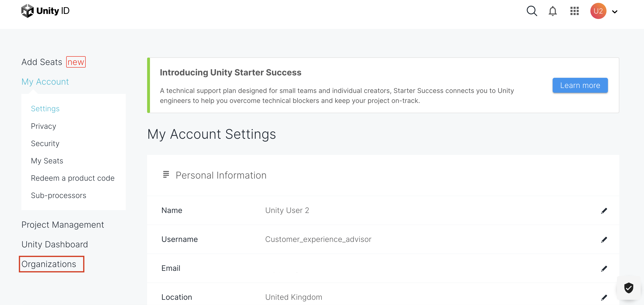
Task: Click the Unity ID logo
Action: click(45, 10)
